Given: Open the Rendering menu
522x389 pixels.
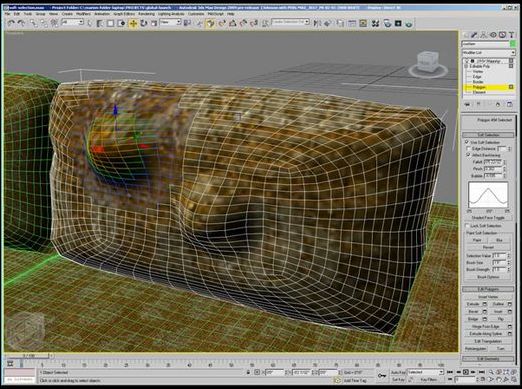Looking at the screenshot, I should click(x=146, y=14).
